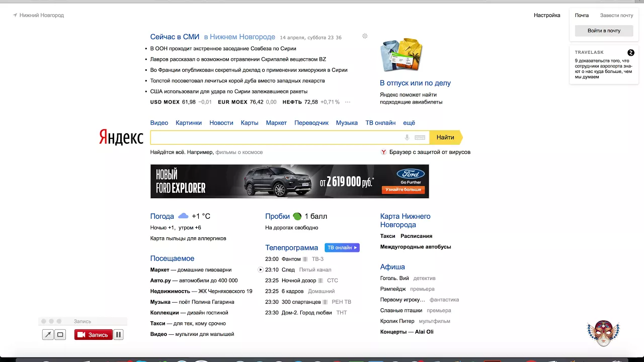Screen dimensions: 644x362
Task: Click the Завести почту link
Action: click(616, 15)
